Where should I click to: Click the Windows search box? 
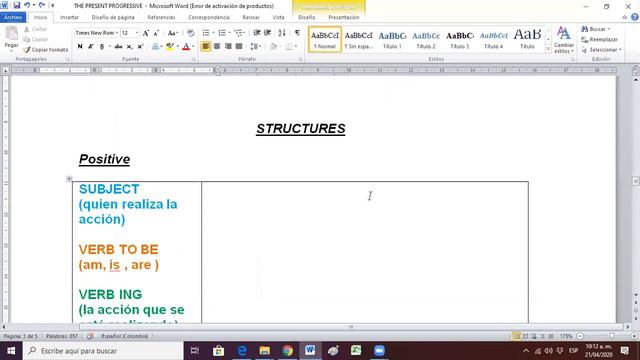[103, 351]
